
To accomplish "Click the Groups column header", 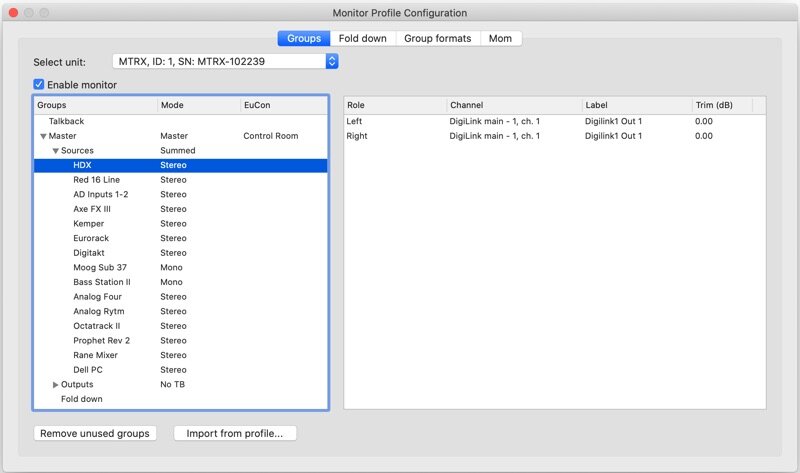I will (x=95, y=105).
